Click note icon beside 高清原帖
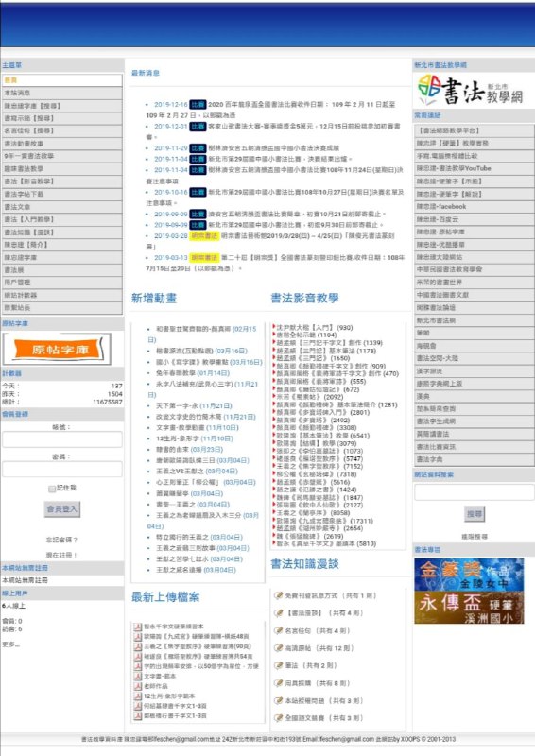The width and height of the screenshot is (535, 756). pyautogui.click(x=278, y=648)
